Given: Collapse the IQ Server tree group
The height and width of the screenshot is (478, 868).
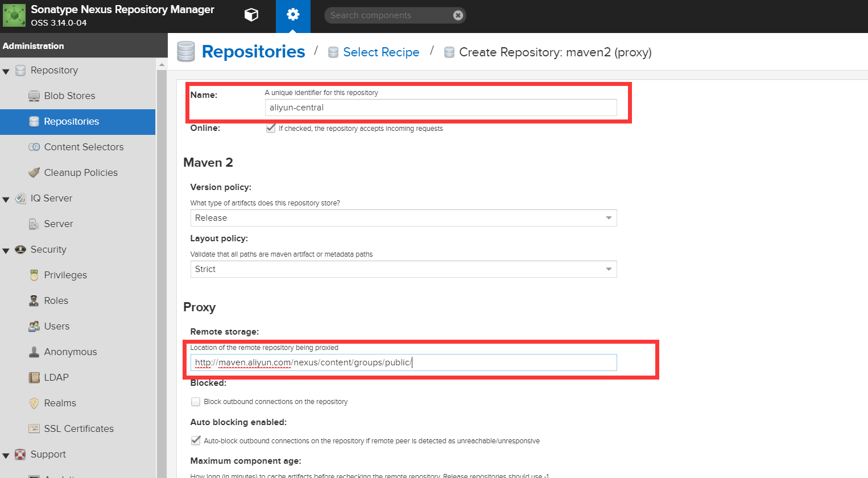Looking at the screenshot, I should pos(6,199).
